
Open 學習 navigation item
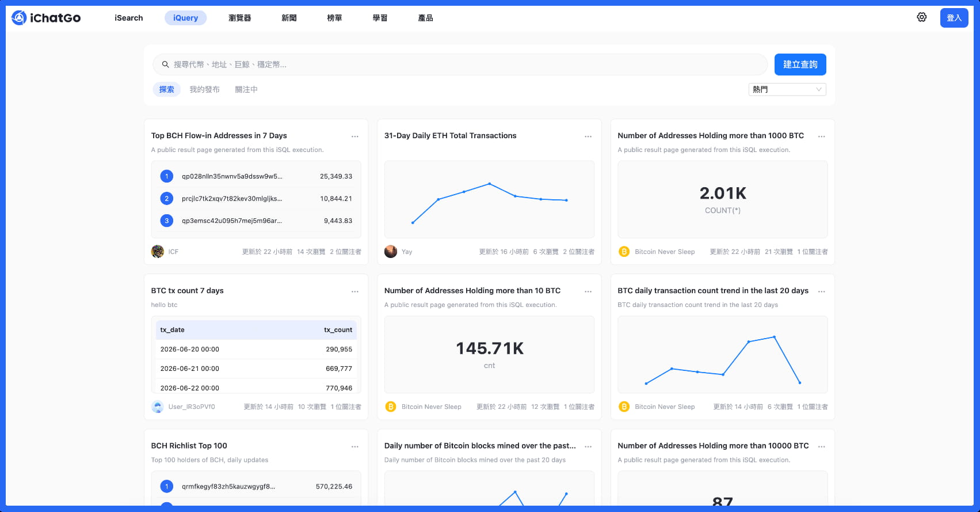click(380, 18)
